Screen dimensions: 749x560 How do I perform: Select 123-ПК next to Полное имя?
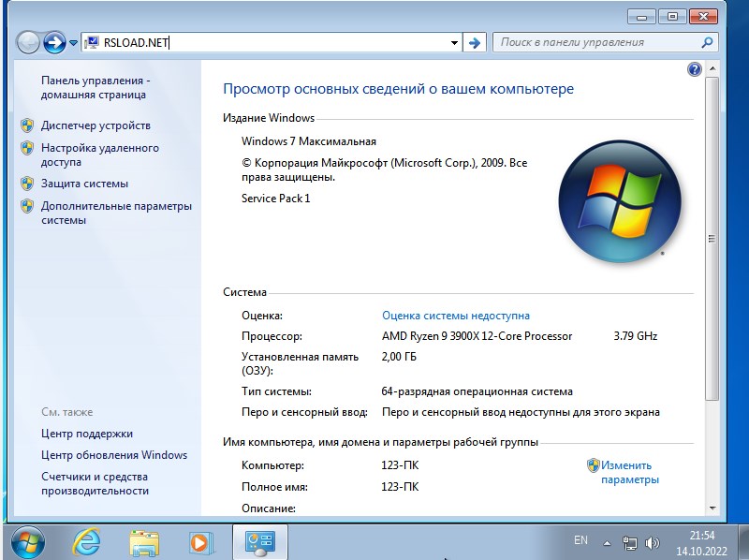(x=400, y=487)
